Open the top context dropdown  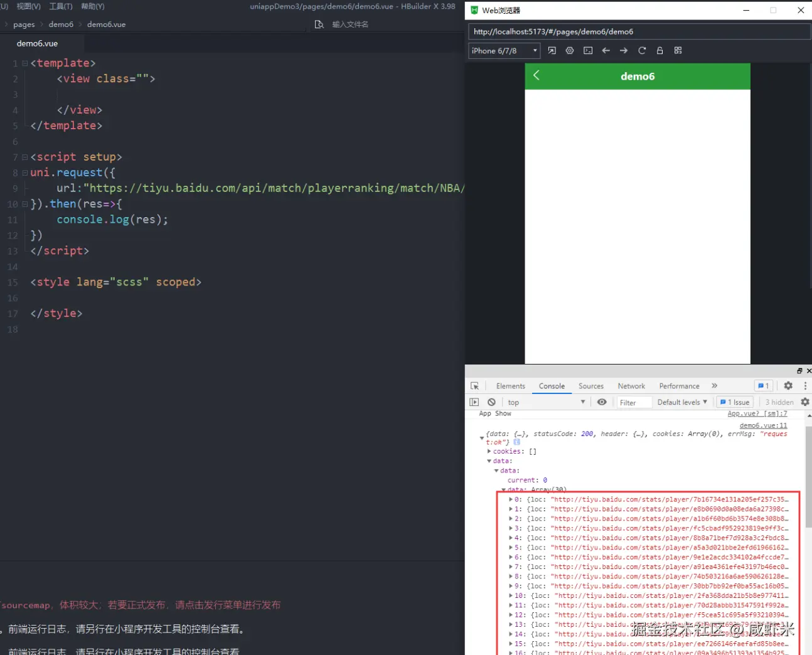click(x=546, y=402)
